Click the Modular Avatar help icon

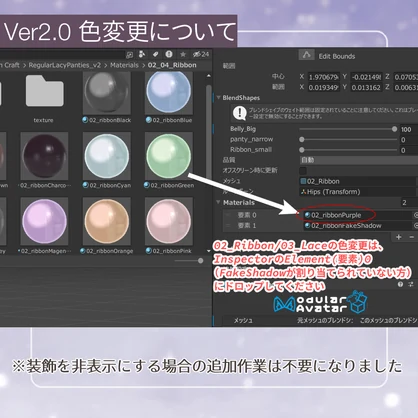(400, 284)
